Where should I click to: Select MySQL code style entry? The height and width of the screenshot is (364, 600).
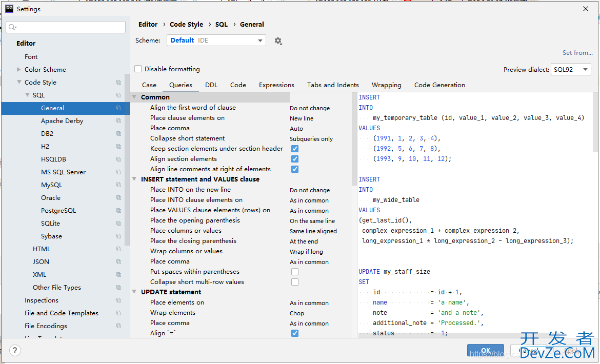pos(52,185)
